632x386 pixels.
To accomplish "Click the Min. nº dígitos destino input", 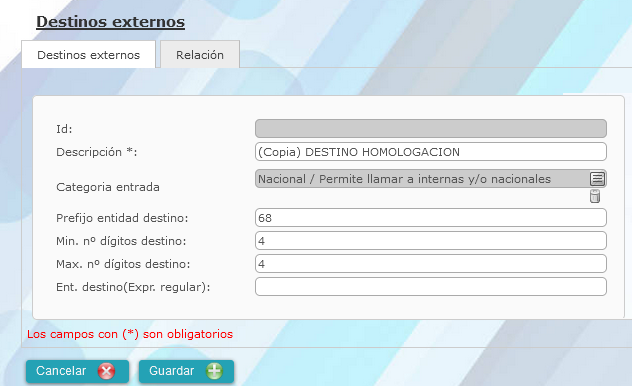I will pos(431,241).
